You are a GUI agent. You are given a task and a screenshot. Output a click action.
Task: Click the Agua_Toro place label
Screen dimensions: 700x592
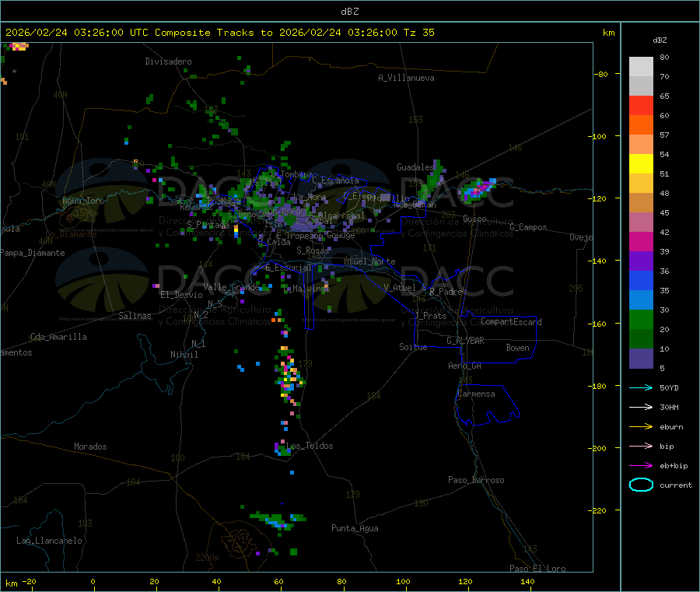coord(83,201)
